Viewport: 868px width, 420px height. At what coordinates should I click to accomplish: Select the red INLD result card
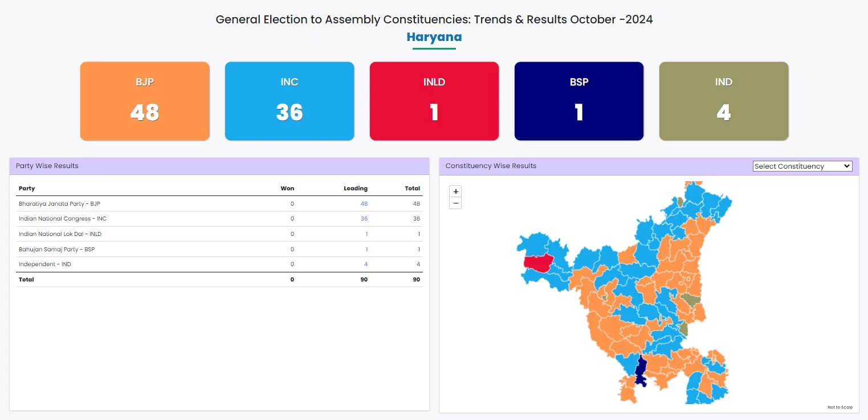tap(434, 101)
